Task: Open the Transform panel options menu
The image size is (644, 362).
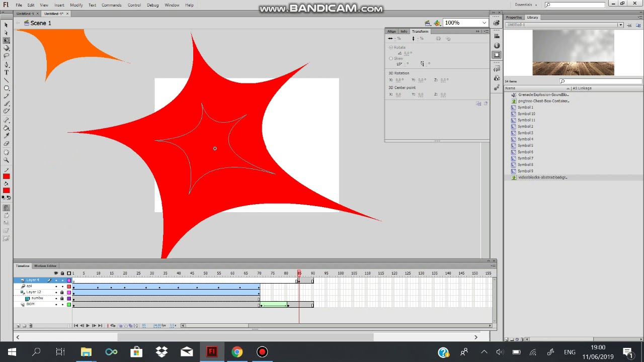Action: [486, 31]
